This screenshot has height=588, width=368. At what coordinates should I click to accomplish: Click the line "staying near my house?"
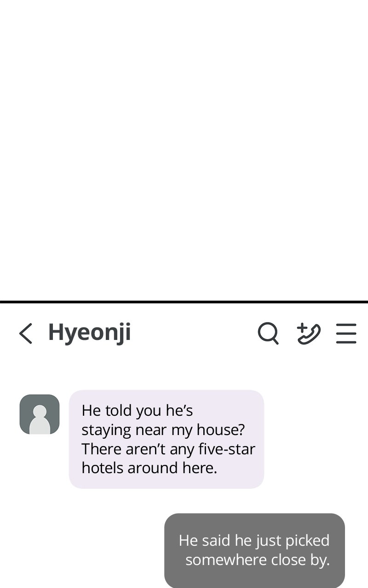click(163, 430)
